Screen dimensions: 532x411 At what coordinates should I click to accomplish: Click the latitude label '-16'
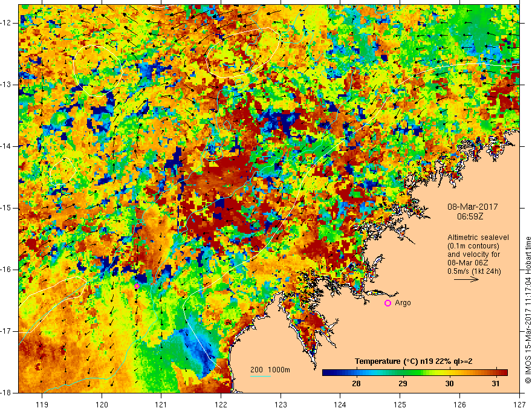(6, 270)
